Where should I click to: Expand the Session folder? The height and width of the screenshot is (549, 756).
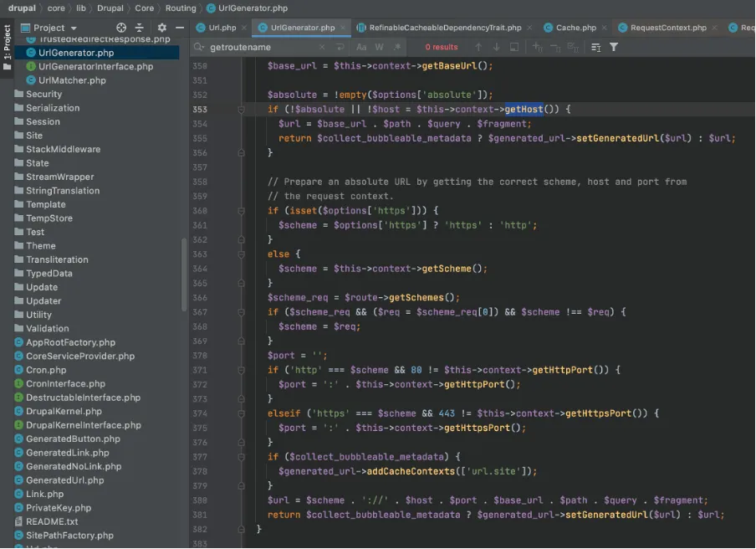coord(37,121)
